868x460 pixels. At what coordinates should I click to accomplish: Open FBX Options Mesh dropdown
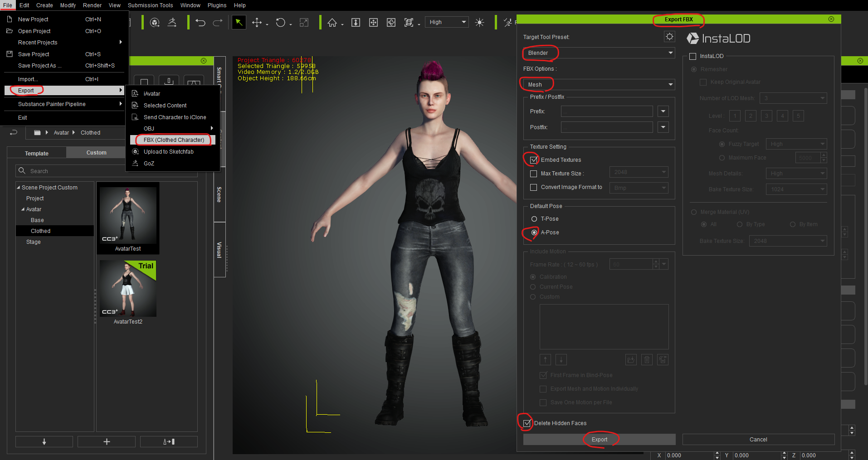599,85
